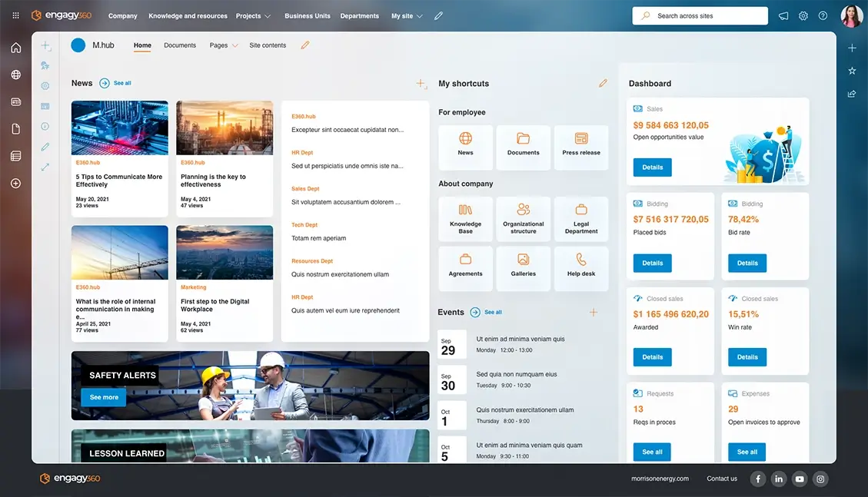The width and height of the screenshot is (868, 497).
Task: Expand the My site dropdown
Action: [x=407, y=16]
